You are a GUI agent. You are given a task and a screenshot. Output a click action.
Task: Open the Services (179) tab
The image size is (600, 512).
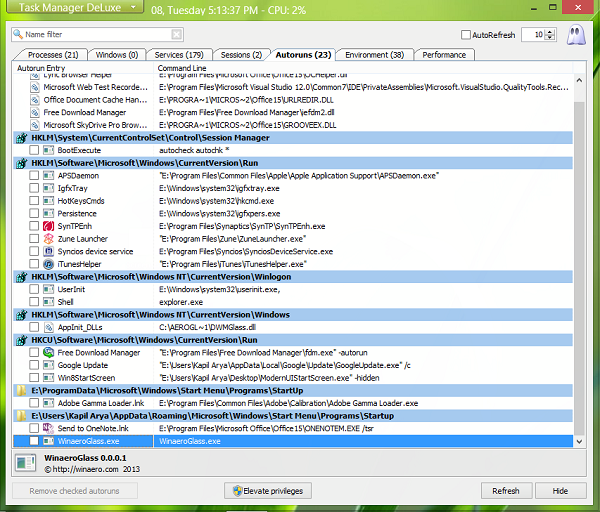(x=179, y=55)
